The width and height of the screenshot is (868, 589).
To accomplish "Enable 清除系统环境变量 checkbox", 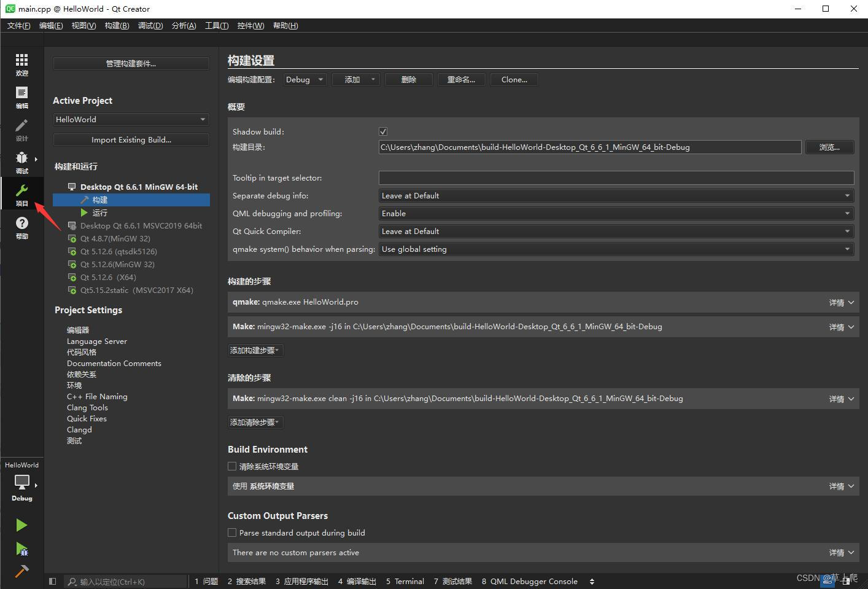I will pyautogui.click(x=232, y=466).
